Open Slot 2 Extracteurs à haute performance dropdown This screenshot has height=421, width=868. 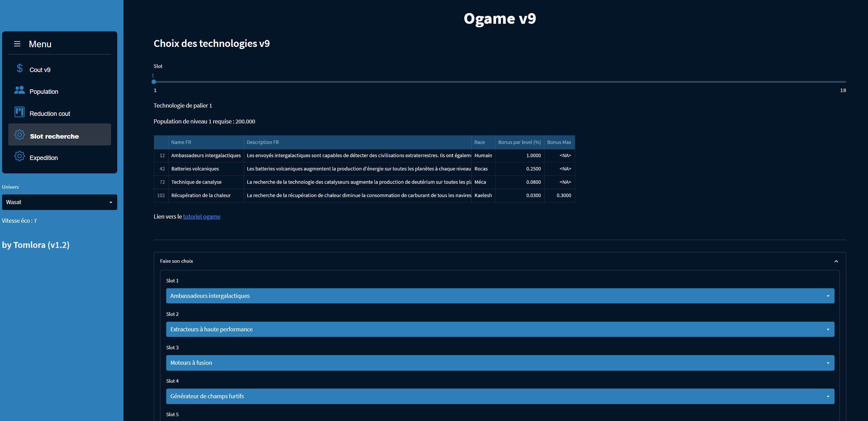500,329
